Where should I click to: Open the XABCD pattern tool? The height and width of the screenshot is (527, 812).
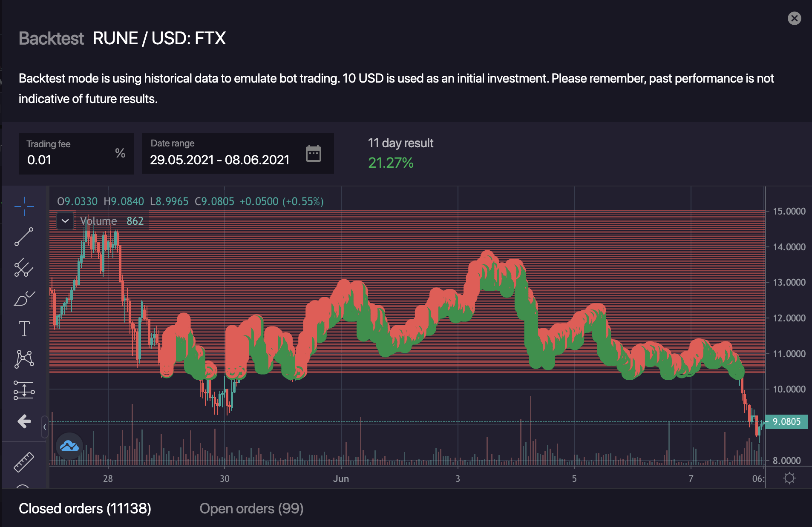[x=24, y=359]
